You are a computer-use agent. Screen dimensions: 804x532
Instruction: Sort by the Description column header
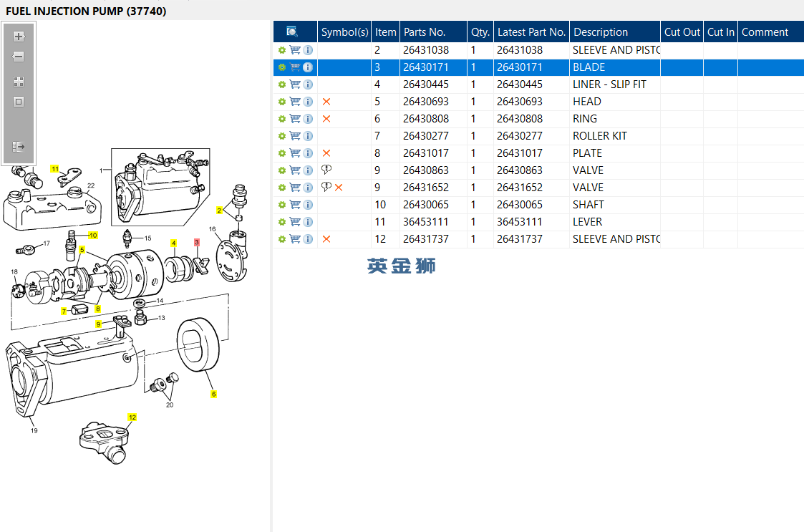[615, 32]
